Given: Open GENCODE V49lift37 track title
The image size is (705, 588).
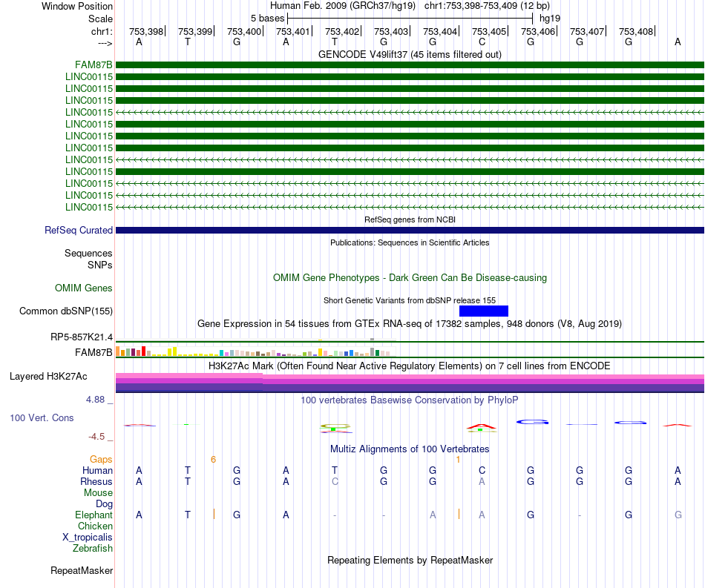Looking at the screenshot, I should (410, 54).
